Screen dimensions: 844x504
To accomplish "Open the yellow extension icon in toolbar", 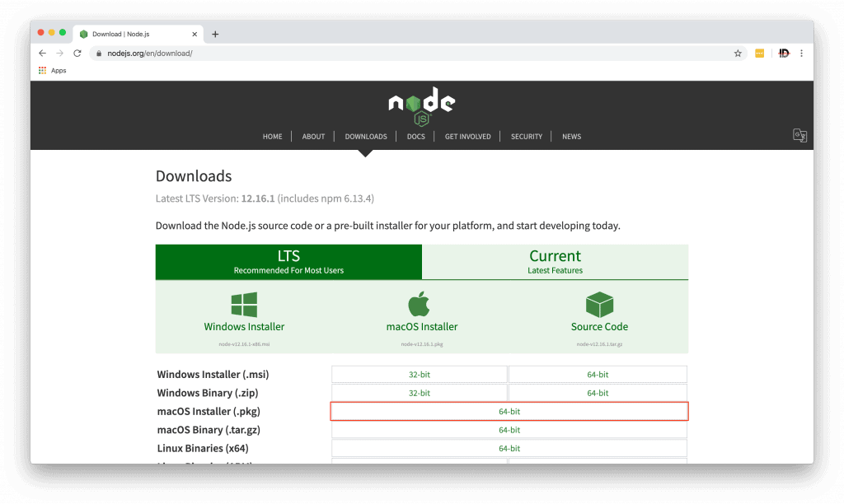I will (759, 54).
